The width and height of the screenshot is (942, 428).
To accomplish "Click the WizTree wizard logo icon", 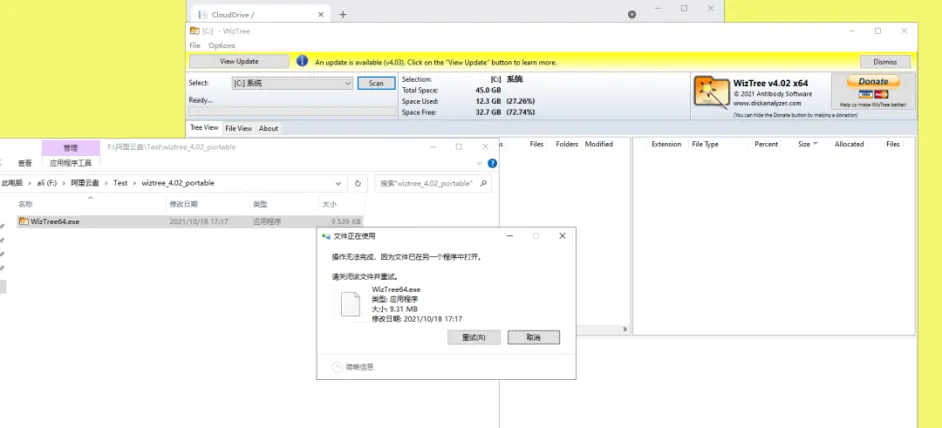I will coord(711,93).
